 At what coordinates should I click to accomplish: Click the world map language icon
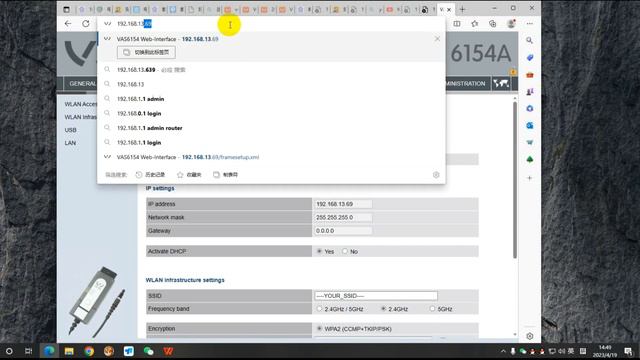[501, 84]
